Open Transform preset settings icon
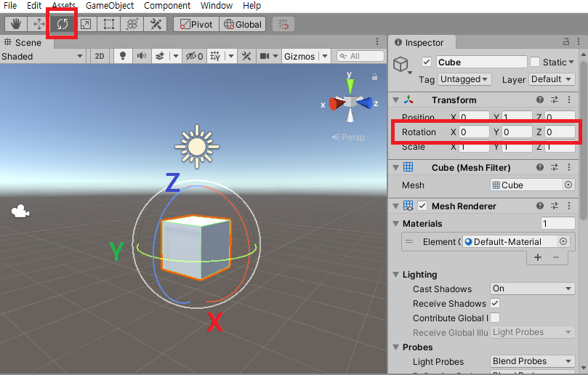This screenshot has height=375, width=588. pyautogui.click(x=555, y=100)
